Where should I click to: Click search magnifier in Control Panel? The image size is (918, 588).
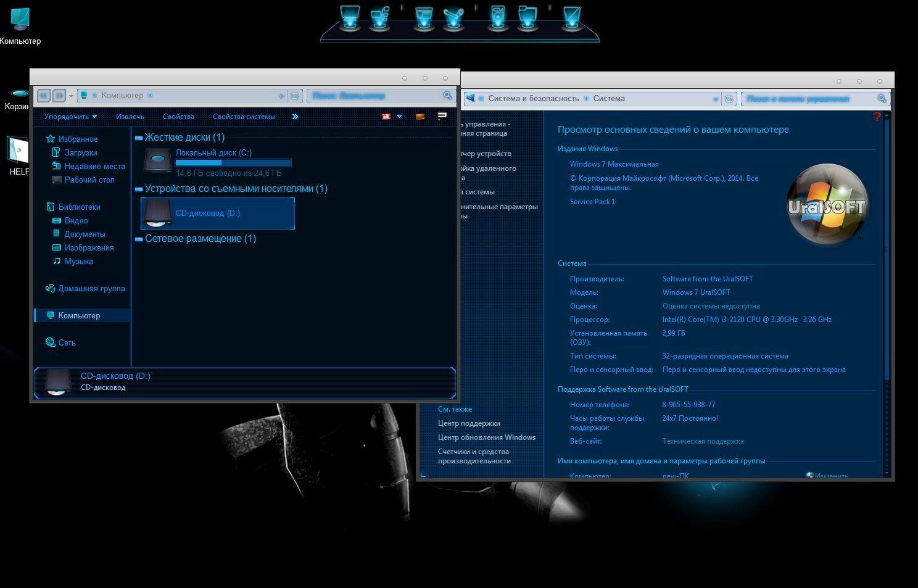[882, 99]
